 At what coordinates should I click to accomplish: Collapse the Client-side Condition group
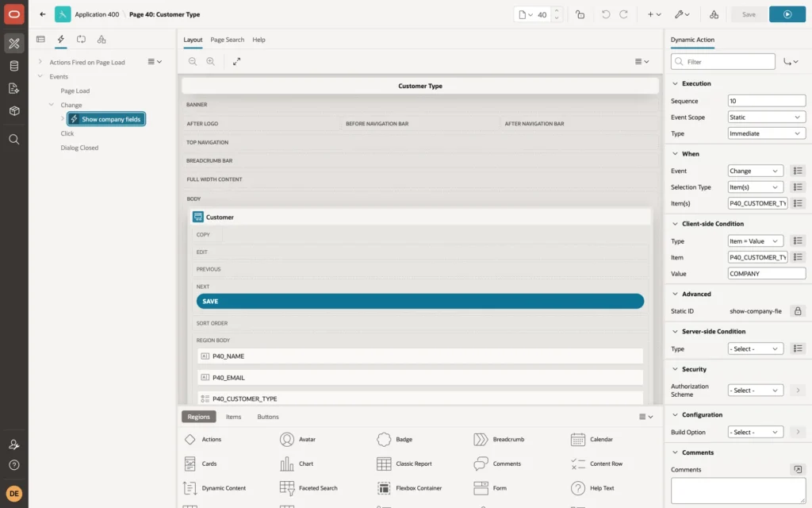pyautogui.click(x=675, y=224)
